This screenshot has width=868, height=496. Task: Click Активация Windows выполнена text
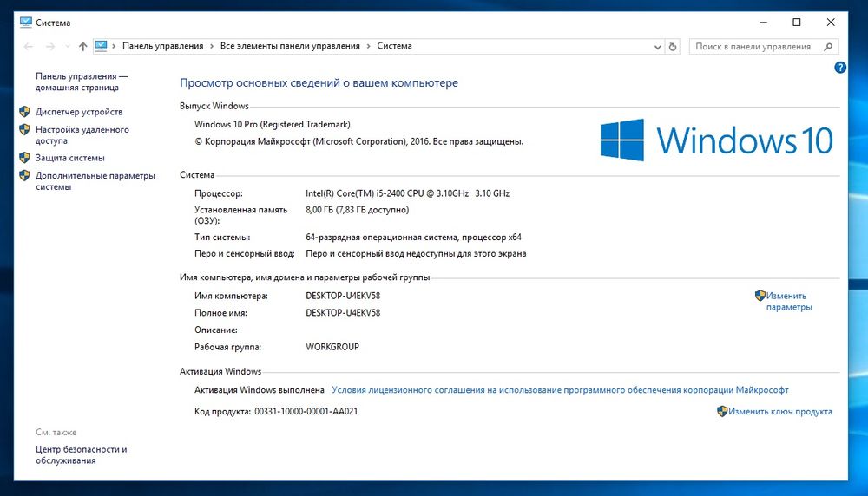coord(259,390)
